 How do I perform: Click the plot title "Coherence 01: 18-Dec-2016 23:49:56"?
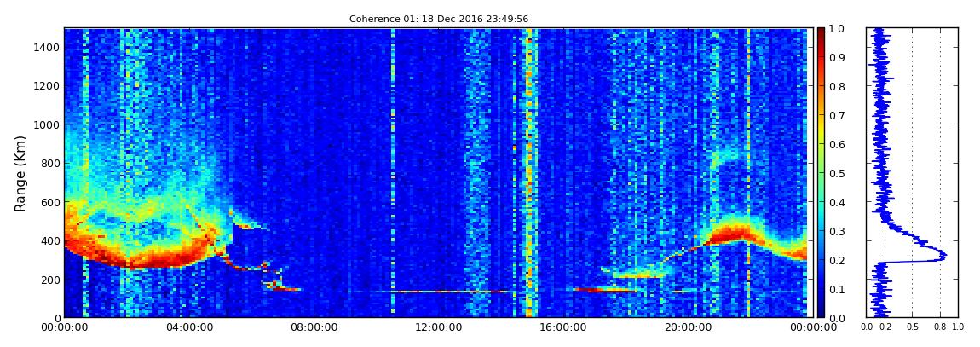[439, 20]
